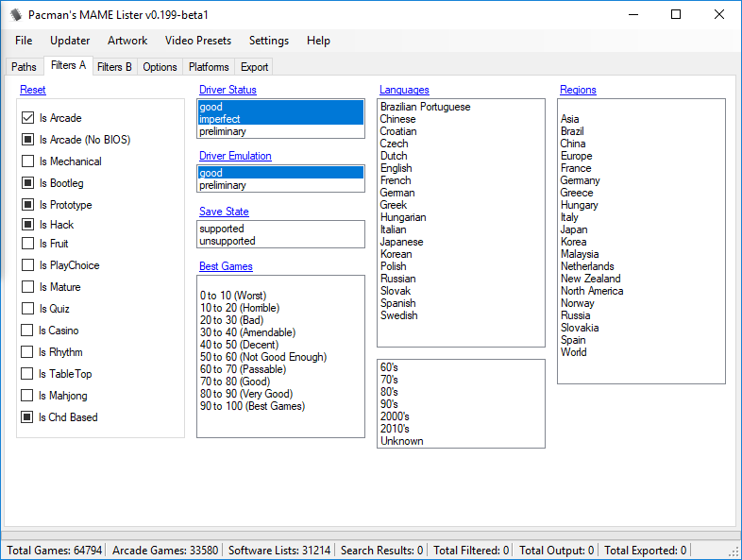Click the Reset link
Viewport: 742px width, 560px height.
point(33,90)
